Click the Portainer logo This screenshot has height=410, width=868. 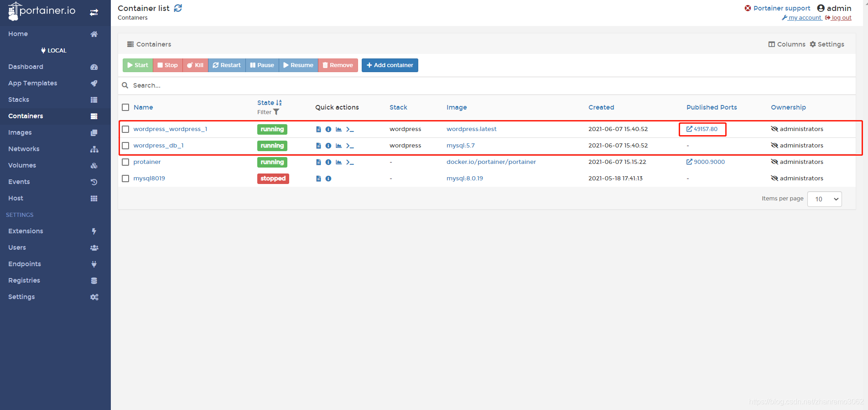pyautogui.click(x=42, y=11)
